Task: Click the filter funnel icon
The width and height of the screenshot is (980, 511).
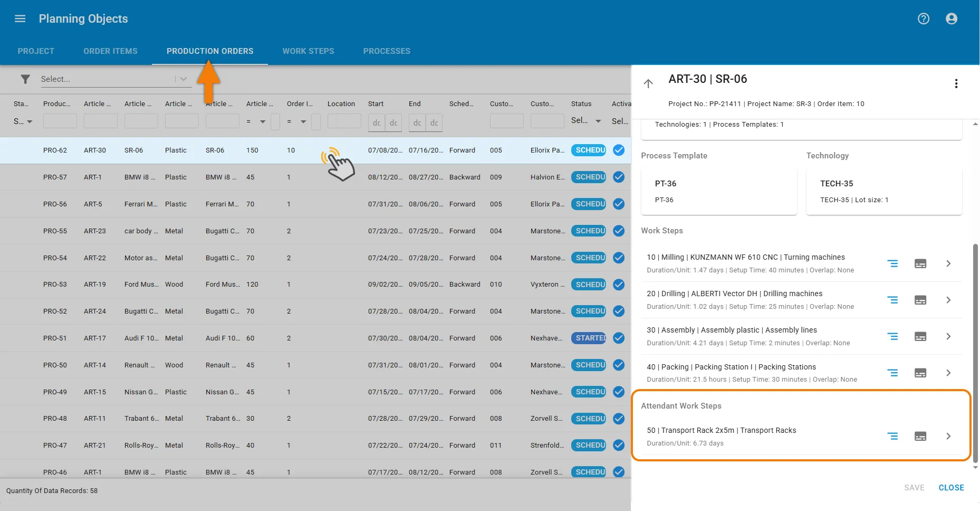Action: 25,79
